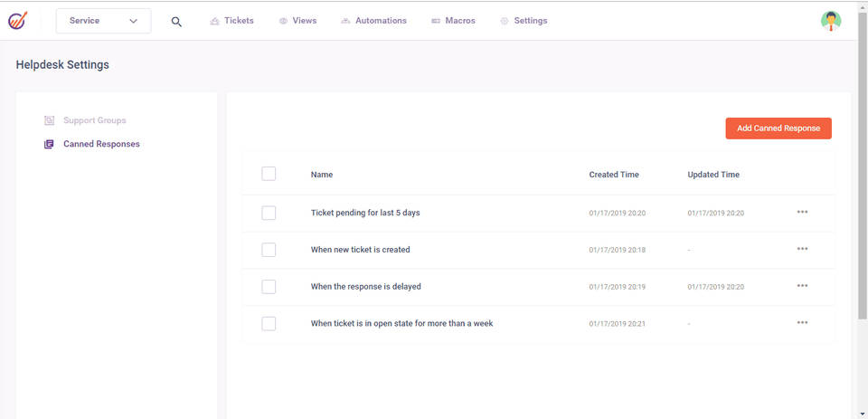Click the search magnifier icon

pyautogui.click(x=176, y=22)
